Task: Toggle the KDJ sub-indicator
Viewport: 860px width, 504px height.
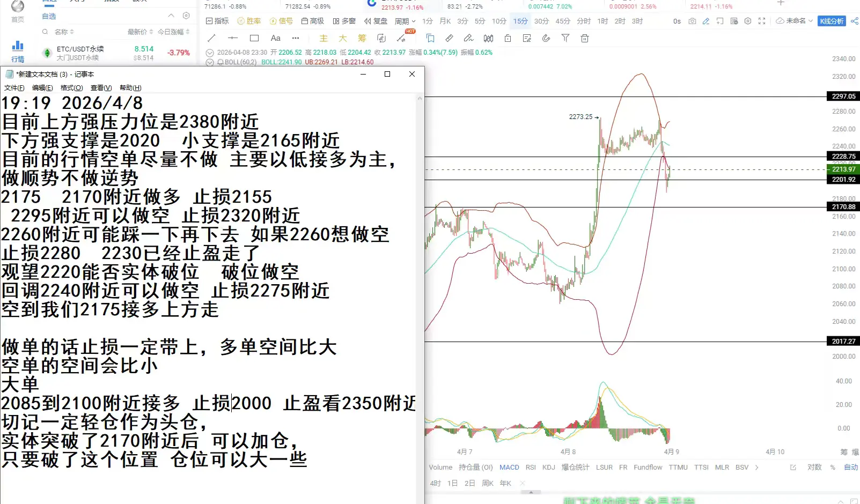Action: [549, 468]
